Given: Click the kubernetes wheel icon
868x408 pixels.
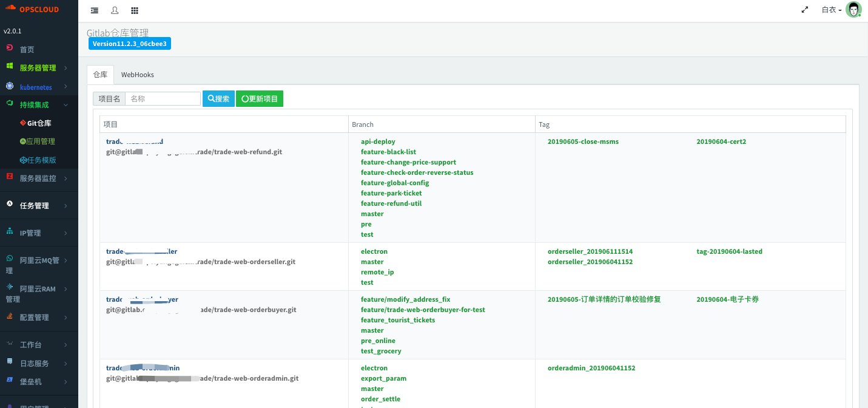Looking at the screenshot, I should point(9,86).
